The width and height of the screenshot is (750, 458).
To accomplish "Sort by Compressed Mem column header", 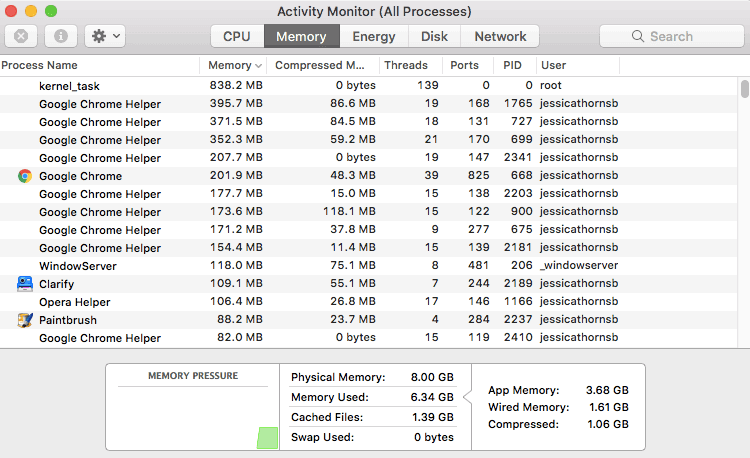I will pos(323,65).
